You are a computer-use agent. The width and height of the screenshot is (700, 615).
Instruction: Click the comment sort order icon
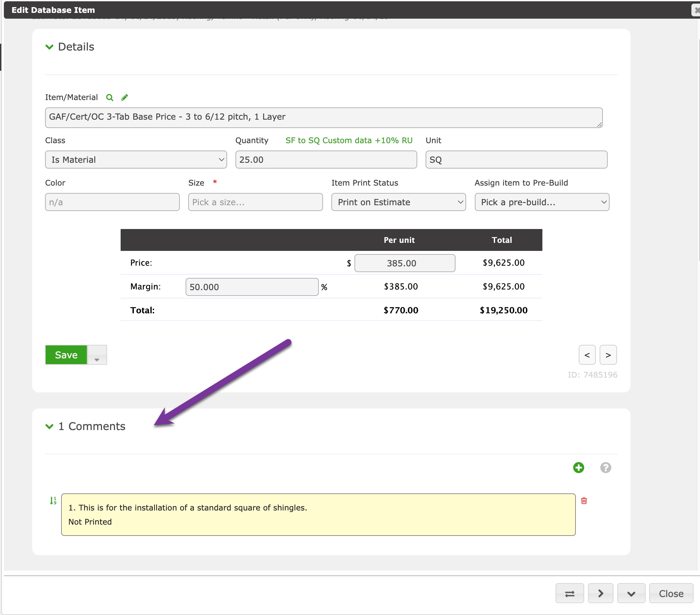pyautogui.click(x=53, y=500)
